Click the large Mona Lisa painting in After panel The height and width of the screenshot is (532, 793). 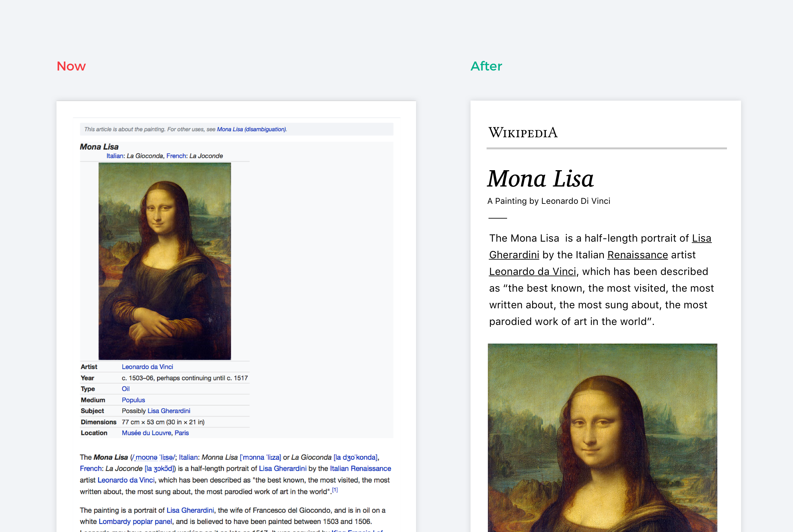602,438
